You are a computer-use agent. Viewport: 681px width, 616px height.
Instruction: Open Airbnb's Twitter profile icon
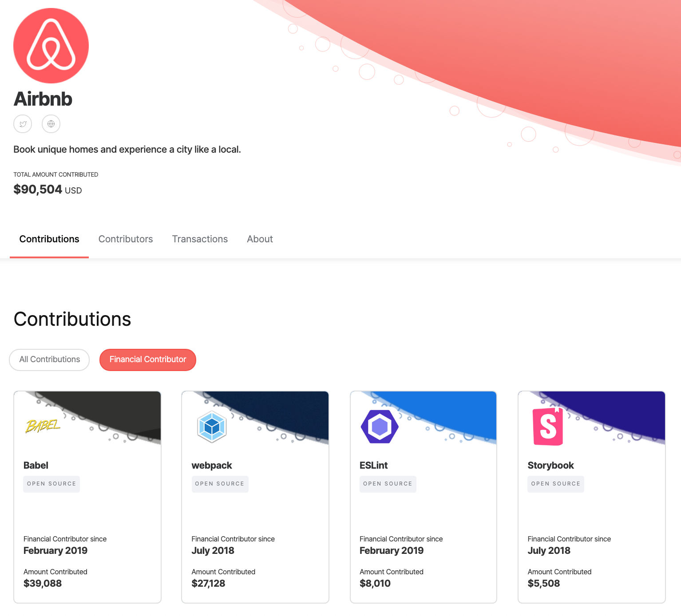coord(23,124)
